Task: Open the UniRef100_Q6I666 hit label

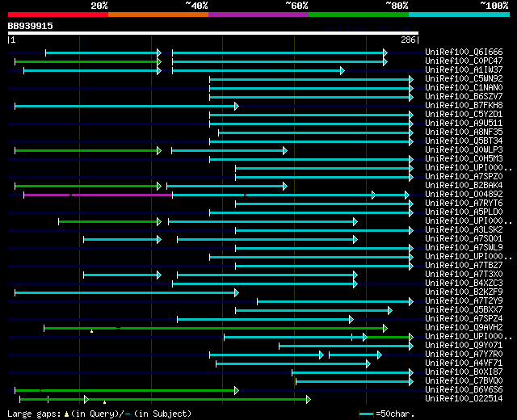Action: 464,52
